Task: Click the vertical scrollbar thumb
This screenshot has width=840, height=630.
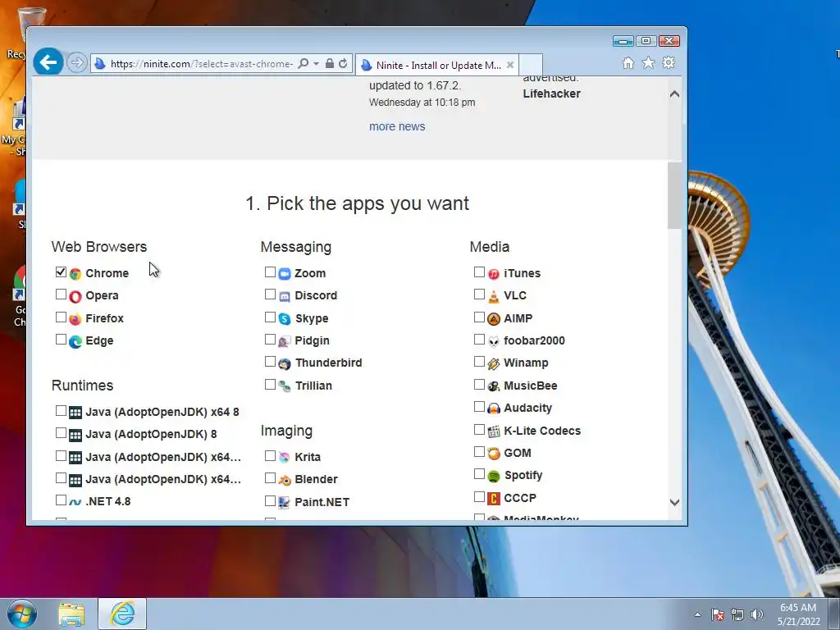Action: click(674, 196)
